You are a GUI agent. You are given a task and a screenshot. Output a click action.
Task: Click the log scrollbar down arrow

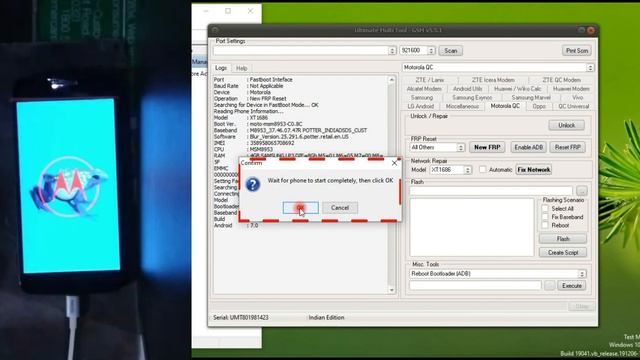pyautogui.click(x=391, y=290)
